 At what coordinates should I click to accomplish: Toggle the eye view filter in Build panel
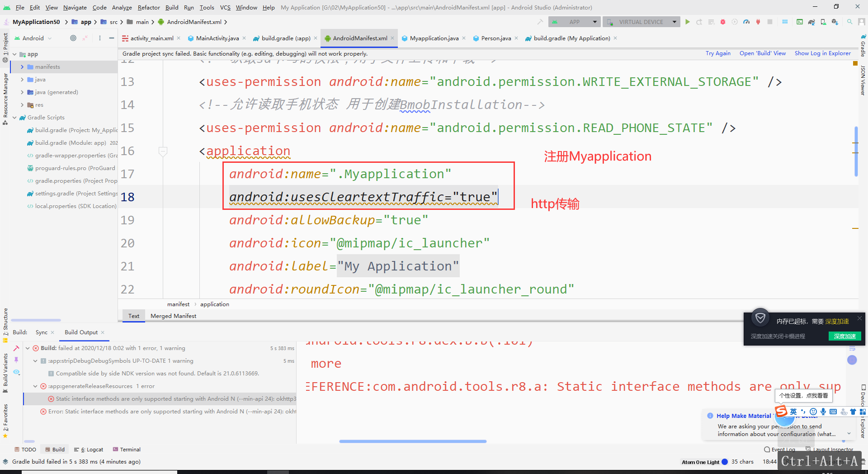tap(16, 372)
